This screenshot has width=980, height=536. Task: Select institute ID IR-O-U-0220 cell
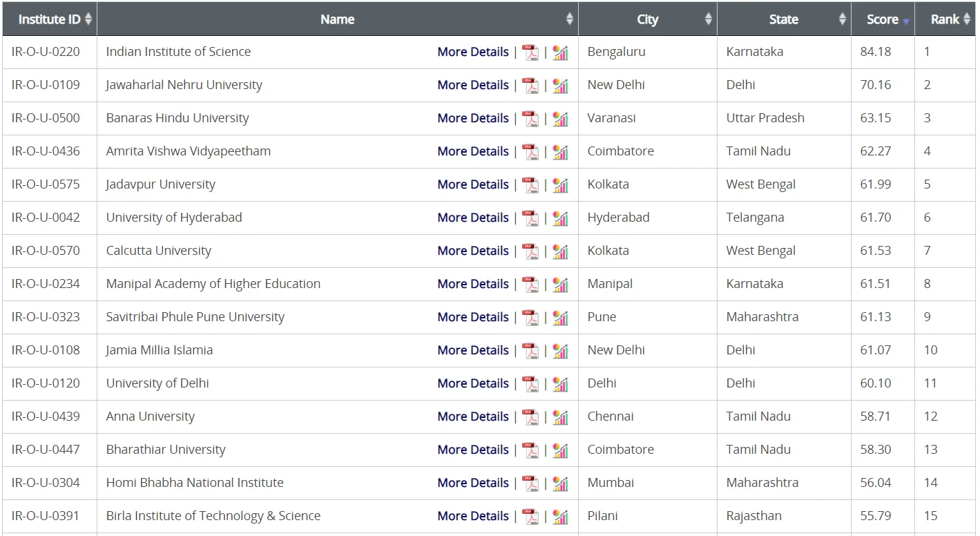[x=50, y=52]
